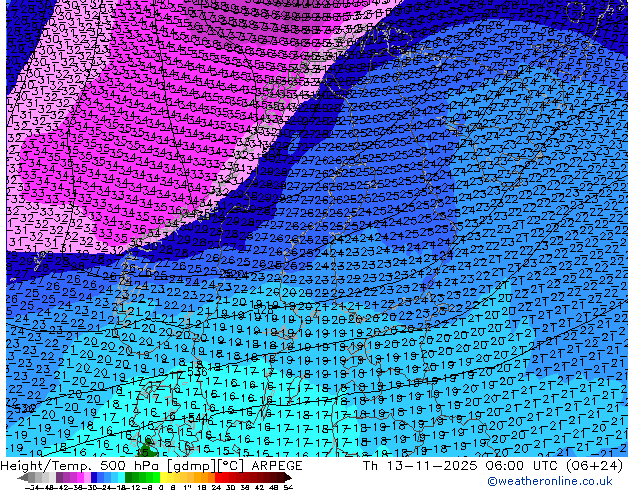The width and height of the screenshot is (634, 490).
Task: Click the gray left arrow end of legend
Action: [x=23, y=478]
